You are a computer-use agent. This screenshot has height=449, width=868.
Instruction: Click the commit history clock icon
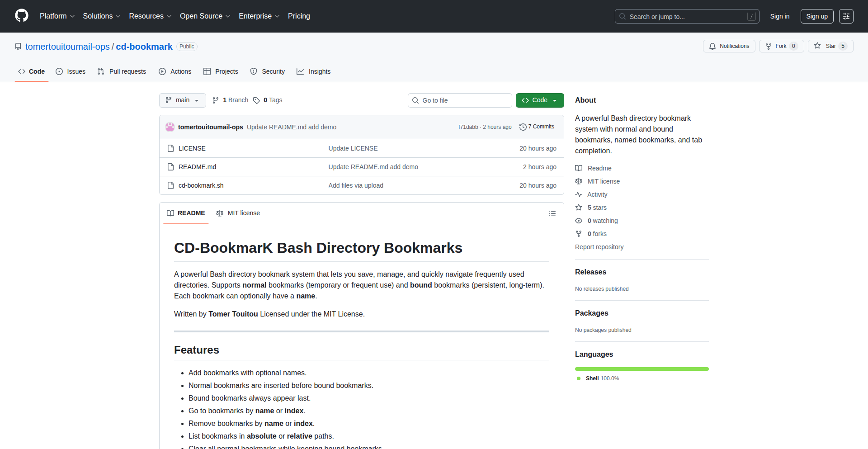(x=523, y=127)
